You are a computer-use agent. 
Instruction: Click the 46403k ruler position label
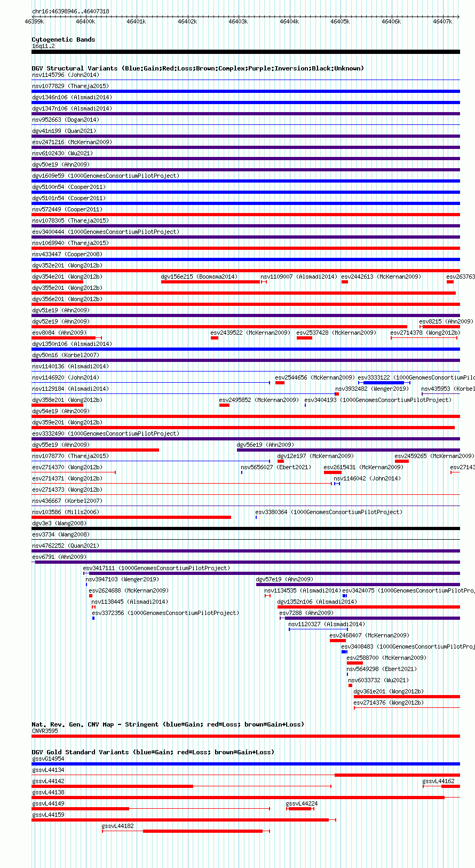pyautogui.click(x=238, y=21)
